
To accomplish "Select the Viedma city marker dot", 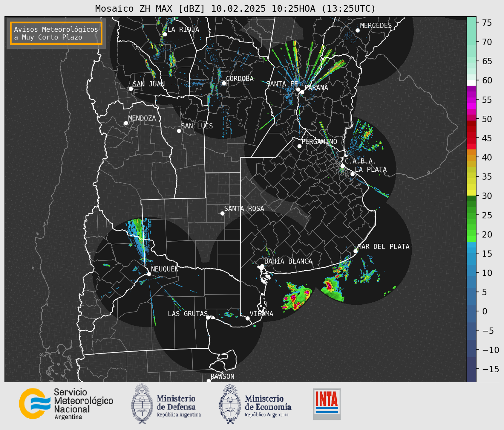I will point(248,318).
